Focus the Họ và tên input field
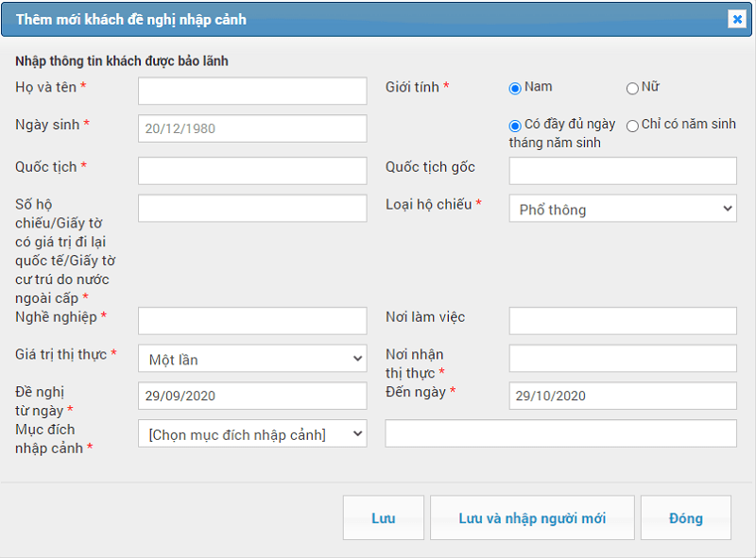Screen dimensions: 756x558 click(x=252, y=91)
